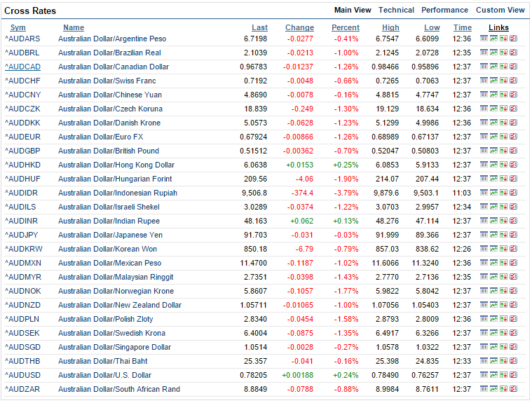The height and width of the screenshot is (403, 532).
Task: Sort table by the Percent column header
Action: pos(346,28)
